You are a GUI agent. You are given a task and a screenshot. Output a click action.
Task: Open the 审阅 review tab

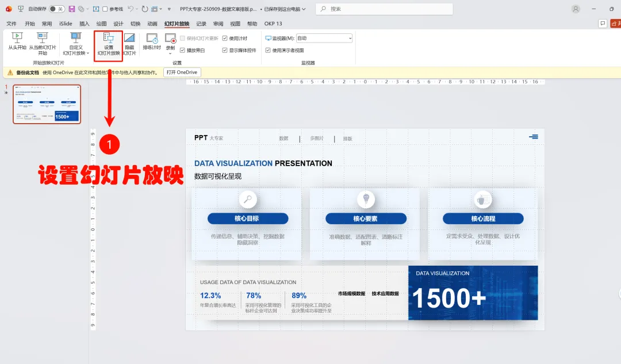coord(218,24)
